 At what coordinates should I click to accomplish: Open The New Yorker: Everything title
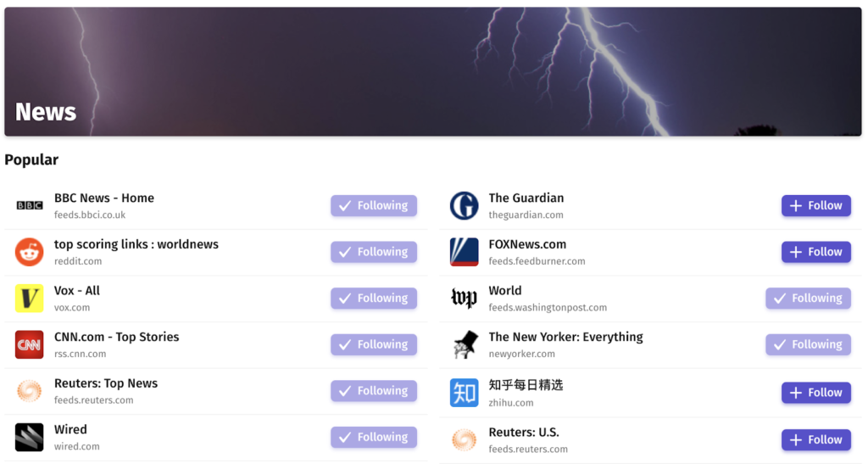[565, 338]
